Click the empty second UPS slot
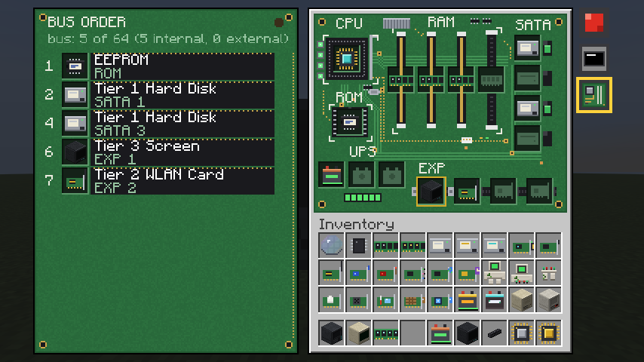Screen dimensions: 644x362 (x=361, y=175)
